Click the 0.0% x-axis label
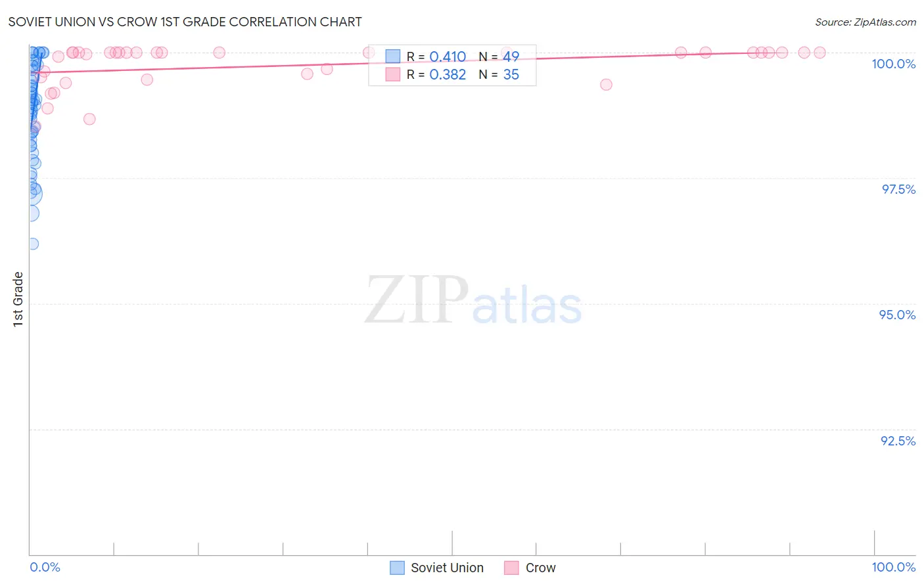 coord(45,567)
